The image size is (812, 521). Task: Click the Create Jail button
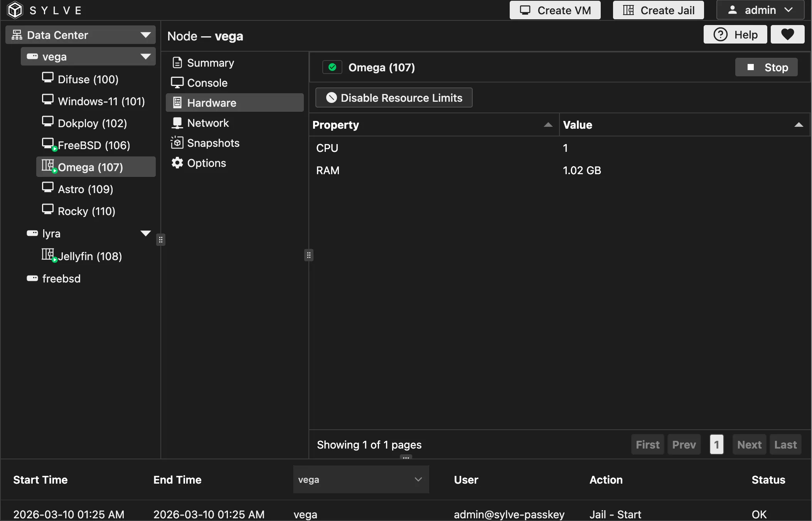[658, 10]
